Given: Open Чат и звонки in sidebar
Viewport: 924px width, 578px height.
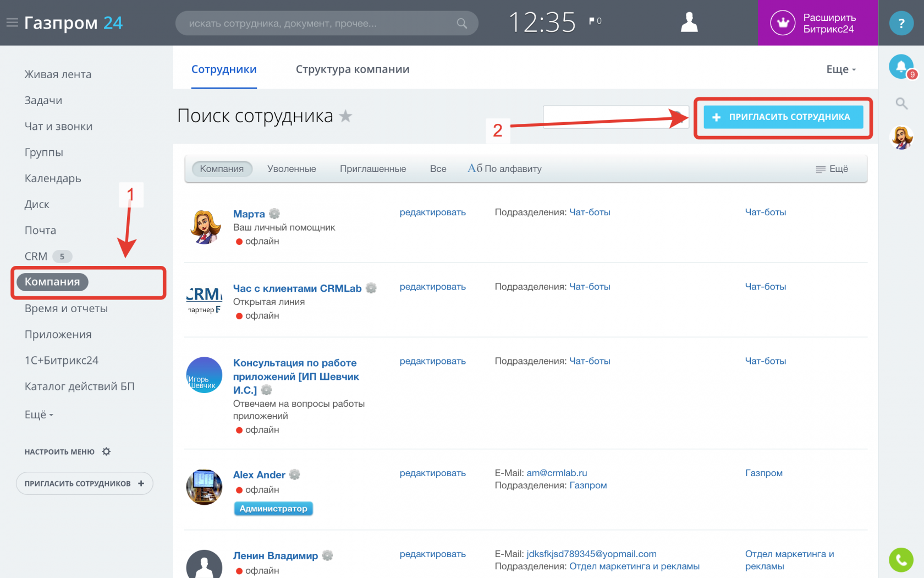Looking at the screenshot, I should 58,126.
